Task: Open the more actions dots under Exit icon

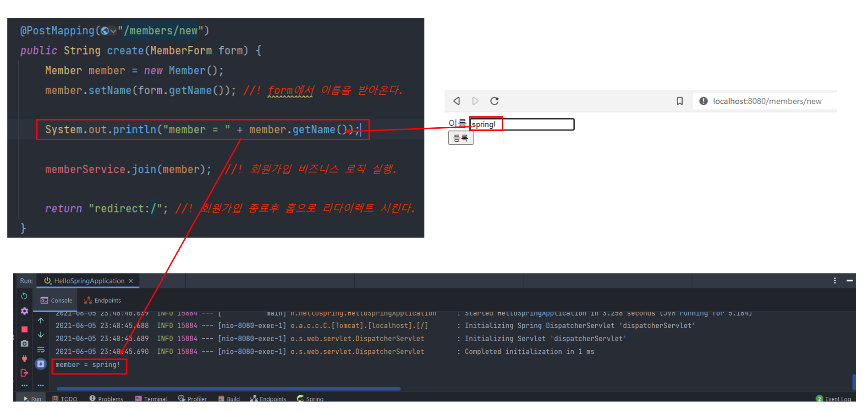Action: tap(24, 386)
